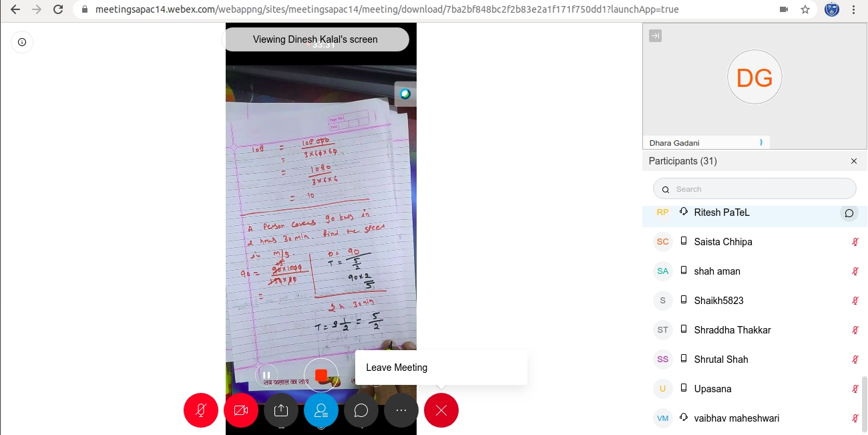
Task: Click the Participants (31) header
Action: click(682, 161)
